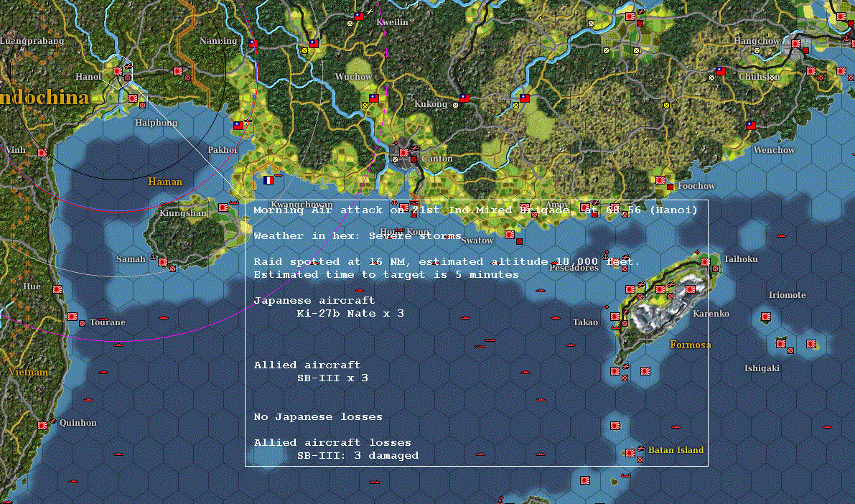Select the Chinese flag at Wuchow
This screenshot has width=855, height=504.
tap(373, 98)
